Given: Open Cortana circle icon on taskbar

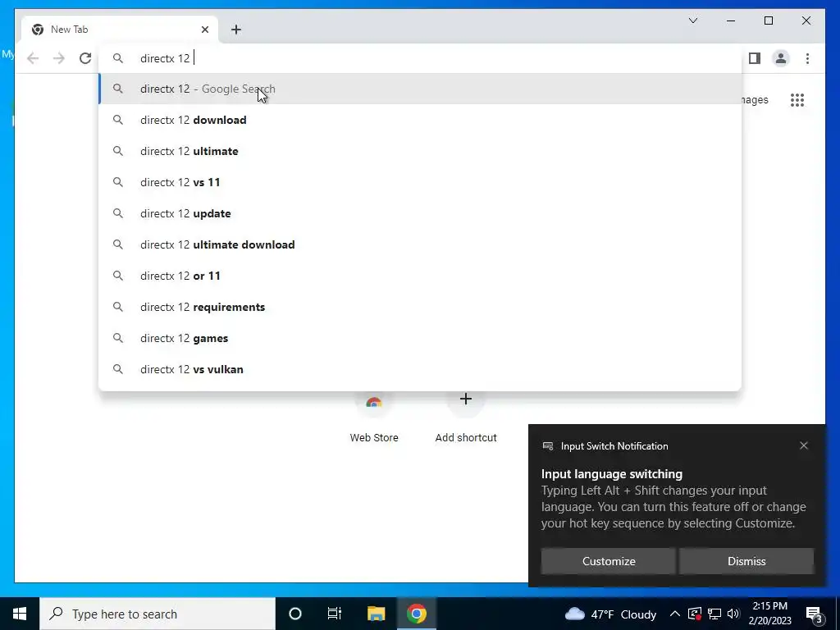Looking at the screenshot, I should [x=295, y=614].
